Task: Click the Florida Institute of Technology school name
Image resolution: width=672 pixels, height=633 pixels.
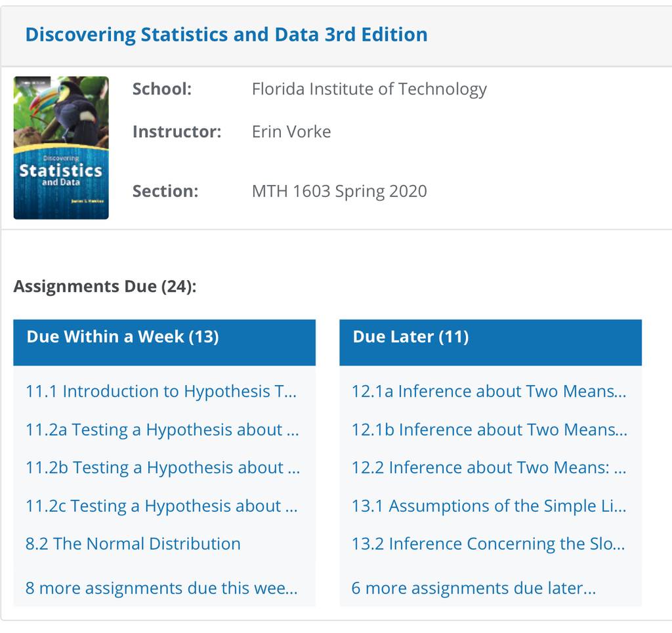Action: coord(369,89)
